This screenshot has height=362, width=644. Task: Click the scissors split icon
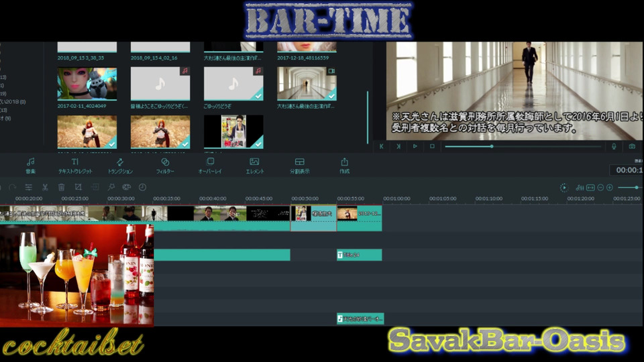point(45,187)
